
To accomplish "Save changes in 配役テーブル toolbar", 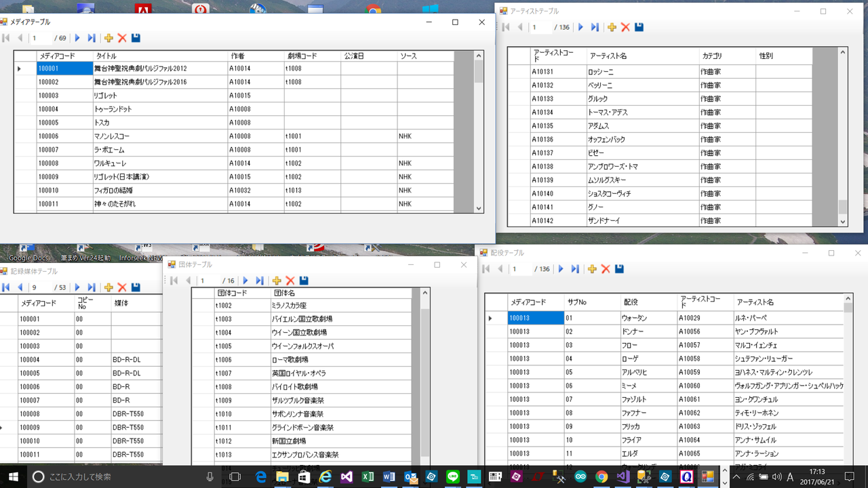I will tap(619, 269).
